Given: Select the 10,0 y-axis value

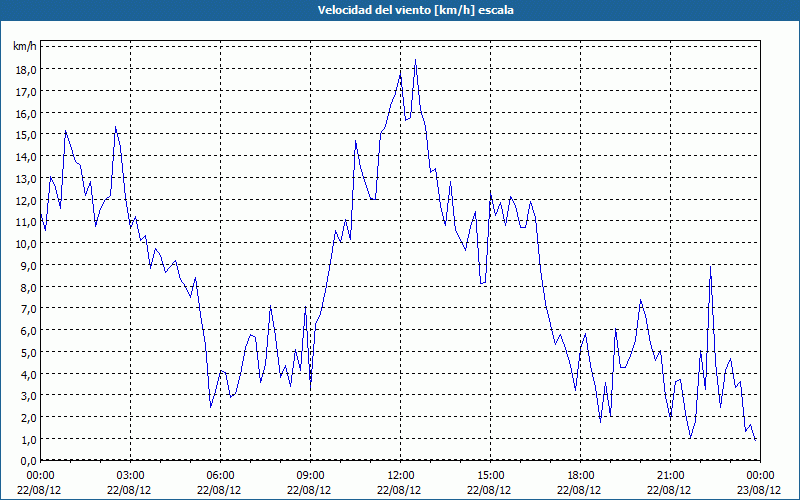Looking at the screenshot, I should [x=25, y=244].
